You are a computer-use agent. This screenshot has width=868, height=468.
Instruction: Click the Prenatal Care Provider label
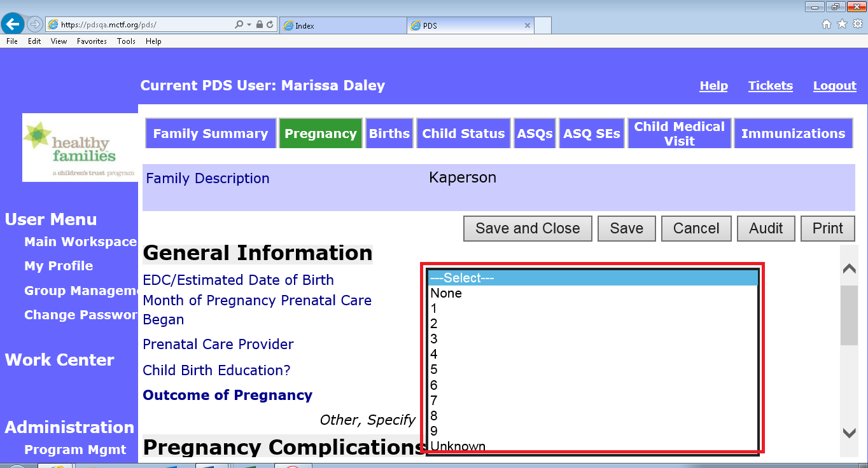pyautogui.click(x=218, y=344)
